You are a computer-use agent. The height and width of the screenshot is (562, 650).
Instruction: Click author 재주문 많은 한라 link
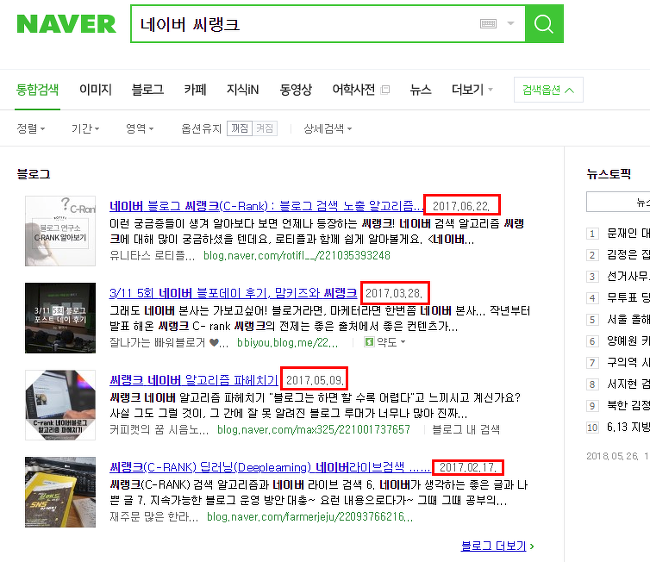point(153,517)
